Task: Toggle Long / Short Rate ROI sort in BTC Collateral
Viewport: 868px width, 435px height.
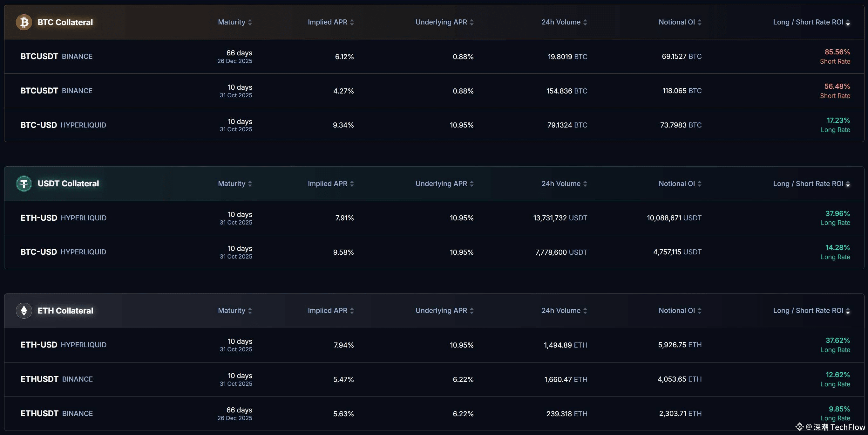Action: point(848,22)
